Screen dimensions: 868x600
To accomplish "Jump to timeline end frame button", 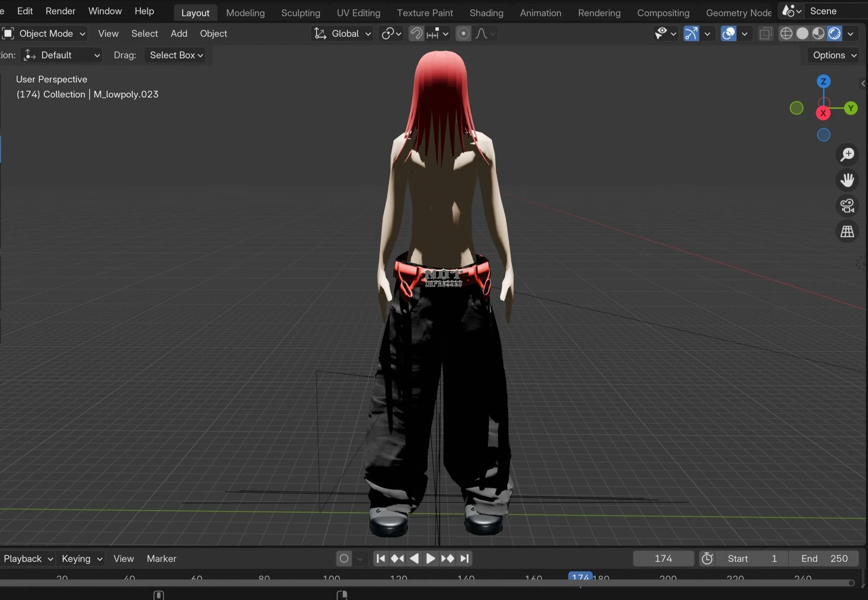I will 465,558.
